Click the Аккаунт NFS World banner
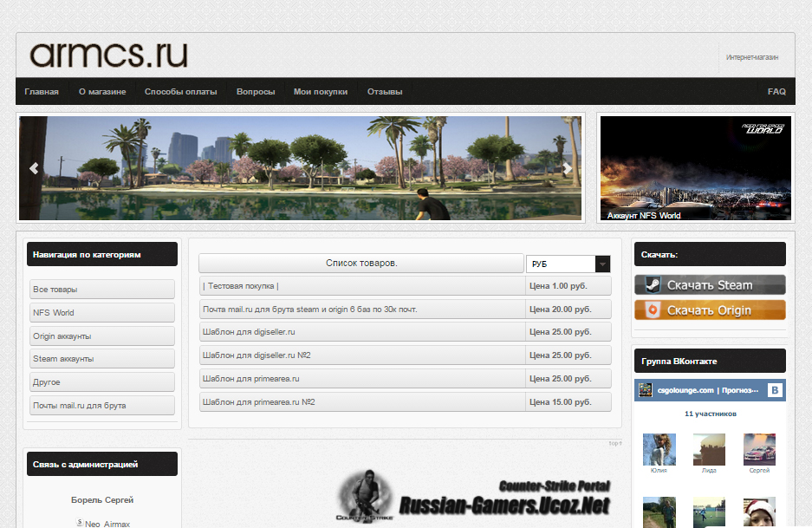Screen dimensions: 812x528 (x=696, y=168)
